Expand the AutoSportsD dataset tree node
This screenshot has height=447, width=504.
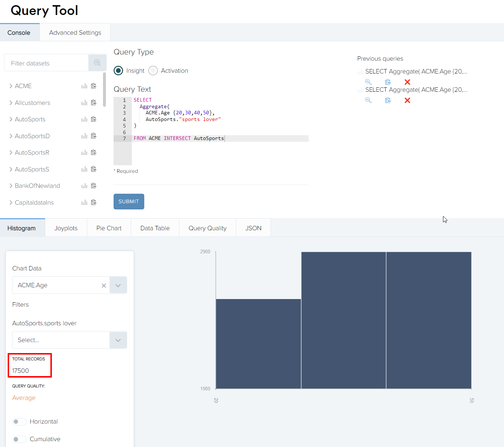pyautogui.click(x=11, y=136)
